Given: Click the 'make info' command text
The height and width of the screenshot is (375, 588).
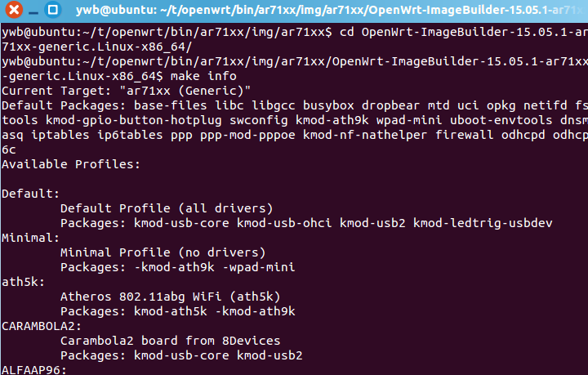Looking at the screenshot, I should coord(203,76).
